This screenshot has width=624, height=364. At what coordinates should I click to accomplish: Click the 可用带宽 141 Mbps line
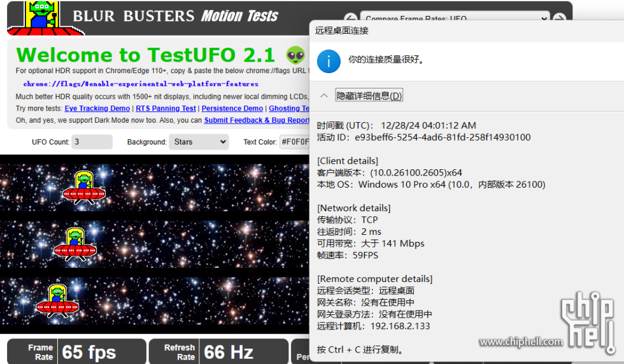point(371,244)
